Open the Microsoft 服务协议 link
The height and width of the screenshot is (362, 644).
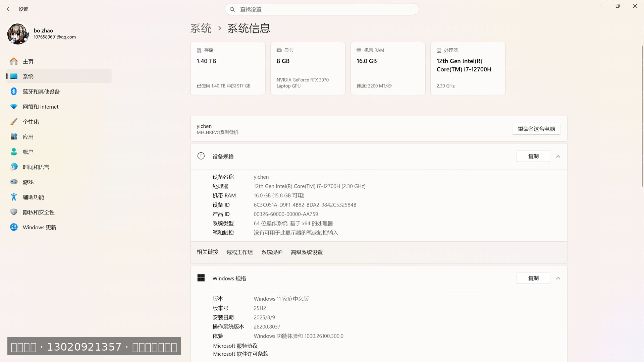pyautogui.click(x=235, y=346)
